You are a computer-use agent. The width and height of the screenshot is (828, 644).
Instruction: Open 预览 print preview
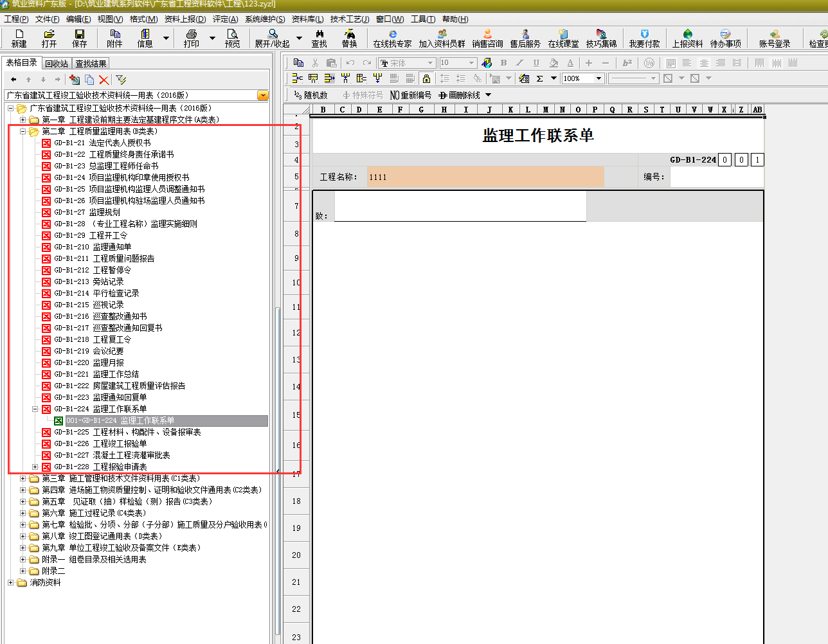232,38
